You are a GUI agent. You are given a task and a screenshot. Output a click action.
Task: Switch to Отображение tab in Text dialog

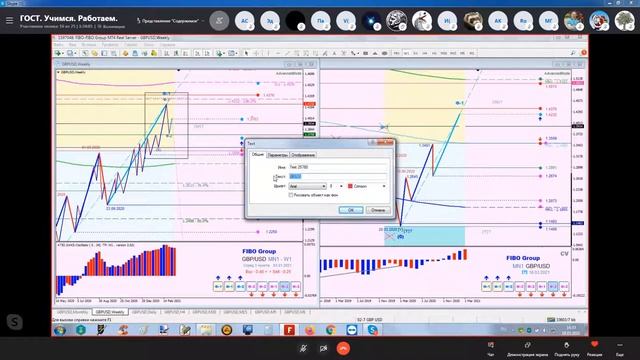(x=303, y=155)
